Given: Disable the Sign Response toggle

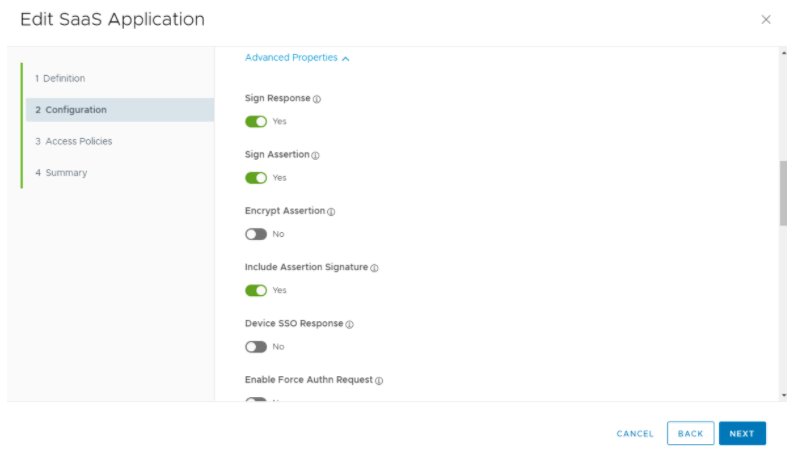Looking at the screenshot, I should pyautogui.click(x=256, y=121).
